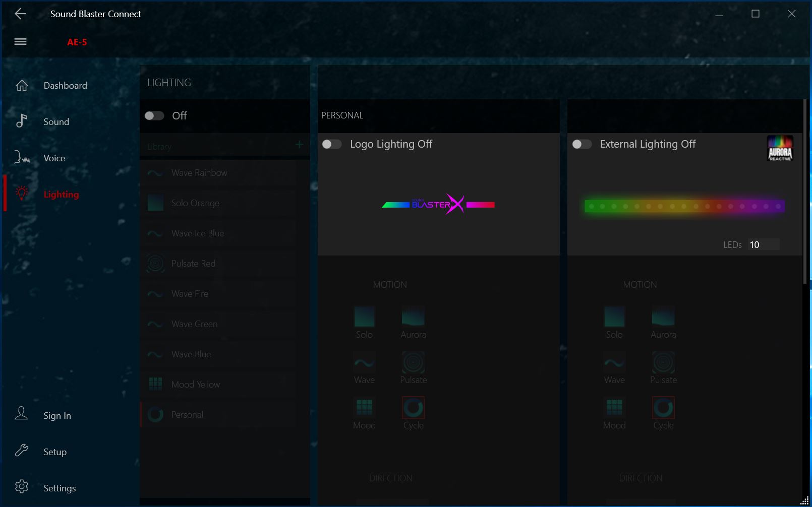This screenshot has width=812, height=507.
Task: Turn on the main Lighting toggle
Action: [x=154, y=116]
